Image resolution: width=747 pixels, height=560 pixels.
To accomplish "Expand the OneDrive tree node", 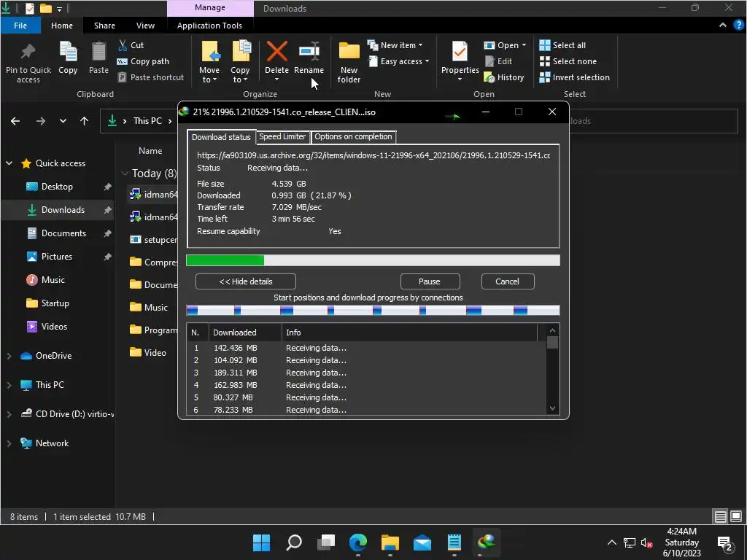I will [9, 356].
